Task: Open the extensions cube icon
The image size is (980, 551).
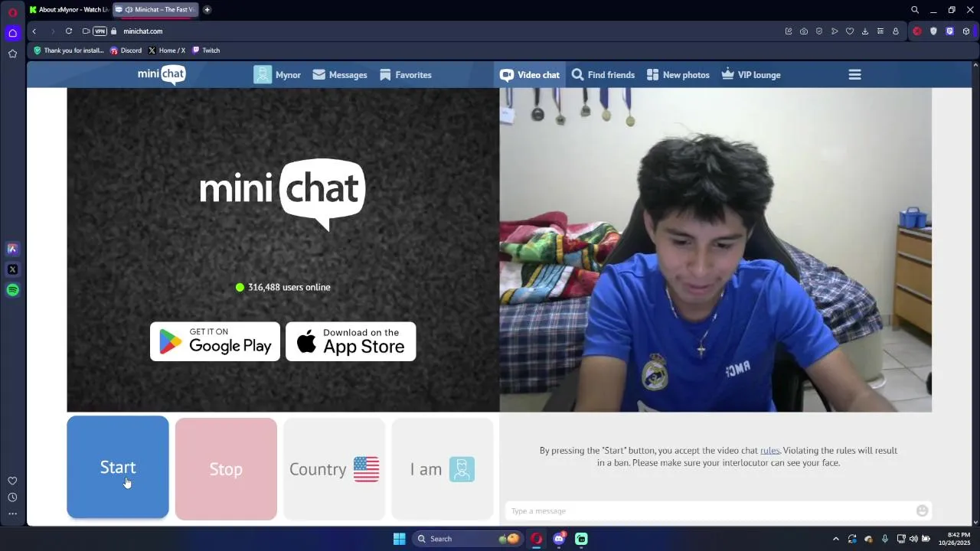Action: pos(966,31)
